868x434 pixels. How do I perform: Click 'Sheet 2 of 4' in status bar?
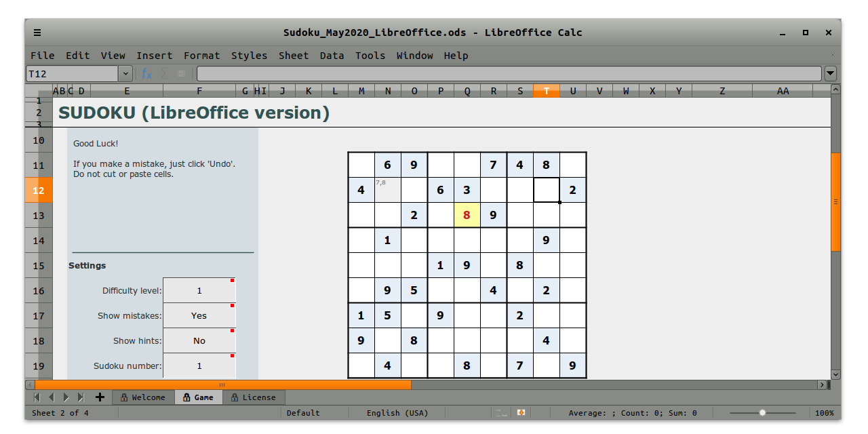(x=60, y=412)
